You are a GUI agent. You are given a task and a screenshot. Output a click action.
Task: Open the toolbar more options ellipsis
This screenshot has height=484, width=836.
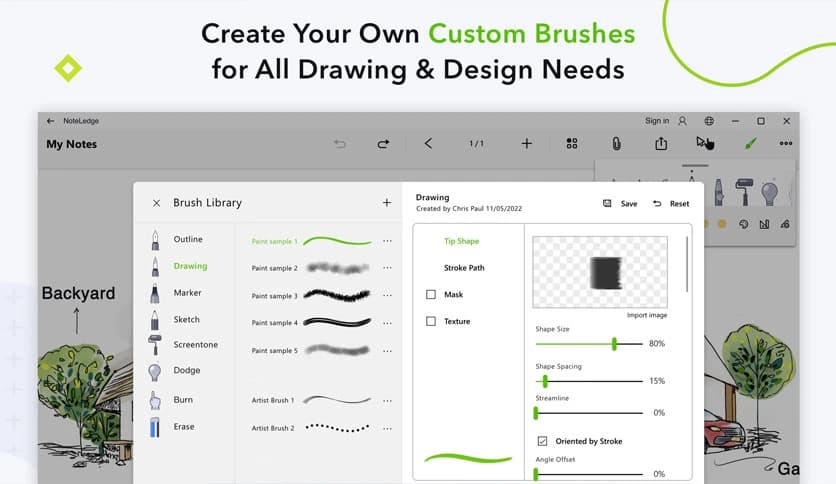coord(786,144)
